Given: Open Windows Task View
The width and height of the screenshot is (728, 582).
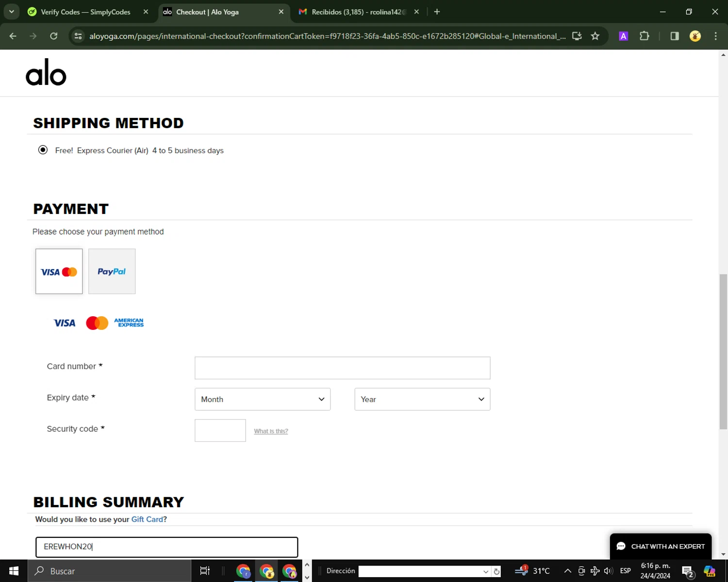Looking at the screenshot, I should (205, 571).
